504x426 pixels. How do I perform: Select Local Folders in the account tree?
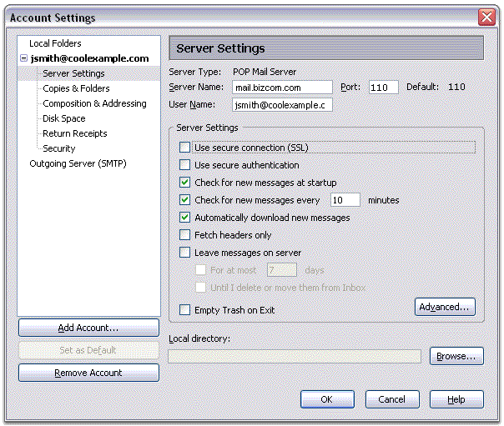(55, 43)
